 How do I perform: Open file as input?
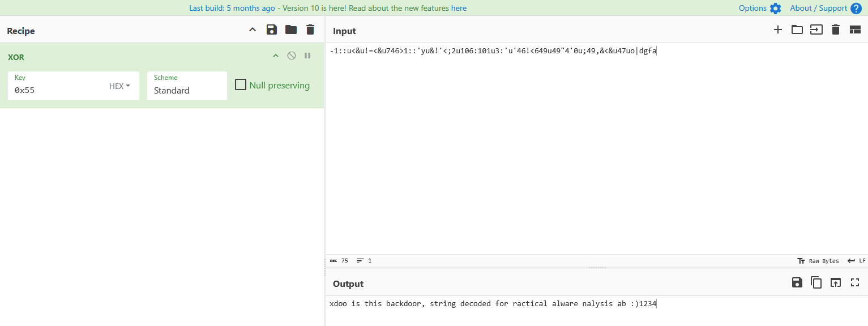816,30
